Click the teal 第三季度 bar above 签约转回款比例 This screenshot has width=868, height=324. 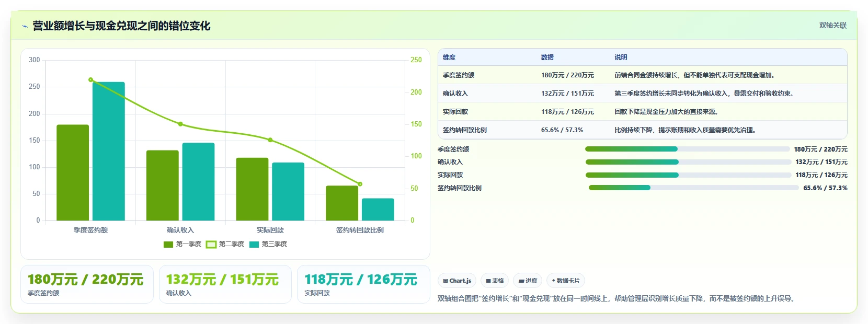click(378, 210)
